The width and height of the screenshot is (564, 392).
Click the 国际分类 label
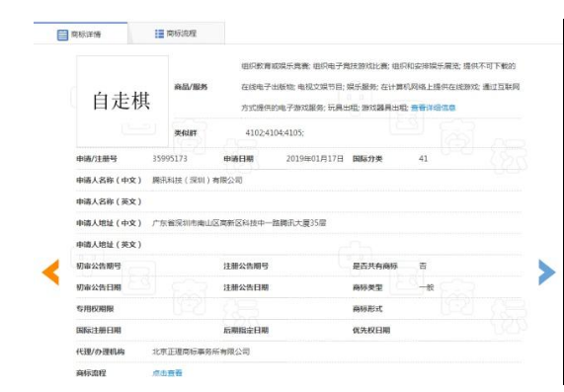(367, 159)
